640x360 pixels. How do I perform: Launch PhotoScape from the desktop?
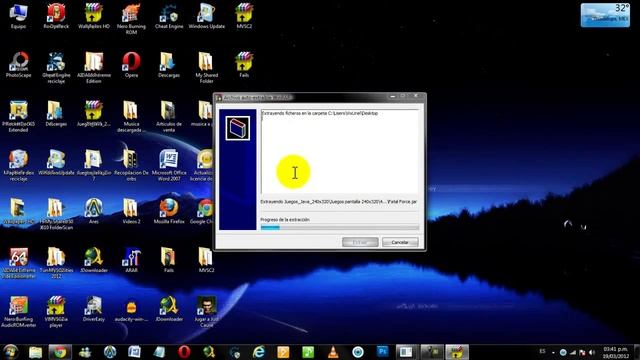coord(18,65)
